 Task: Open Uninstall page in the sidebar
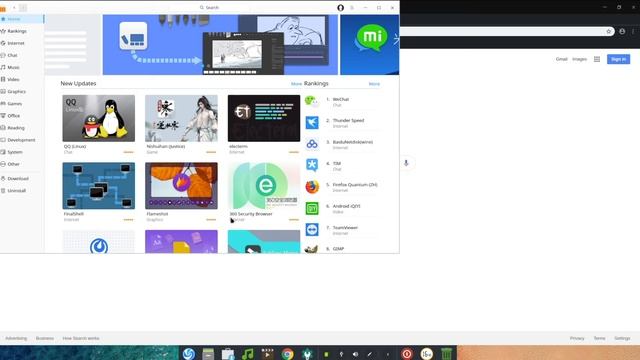[x=22, y=191]
